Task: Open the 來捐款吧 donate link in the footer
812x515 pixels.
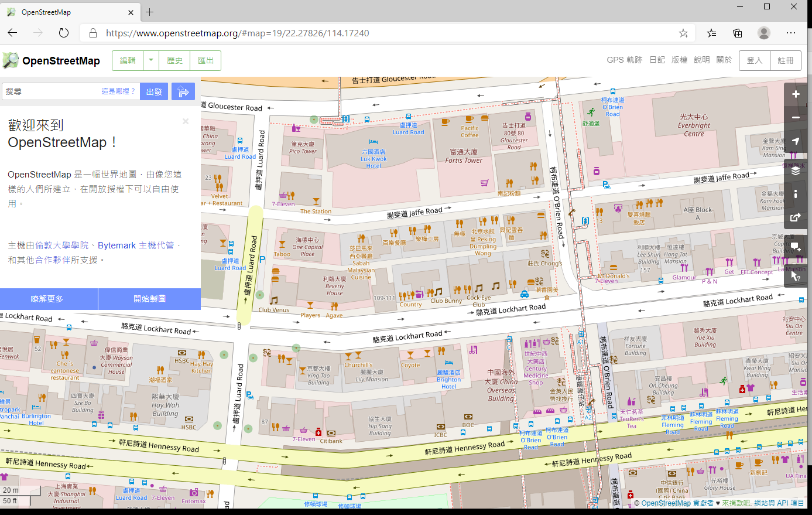Action: coord(737,503)
